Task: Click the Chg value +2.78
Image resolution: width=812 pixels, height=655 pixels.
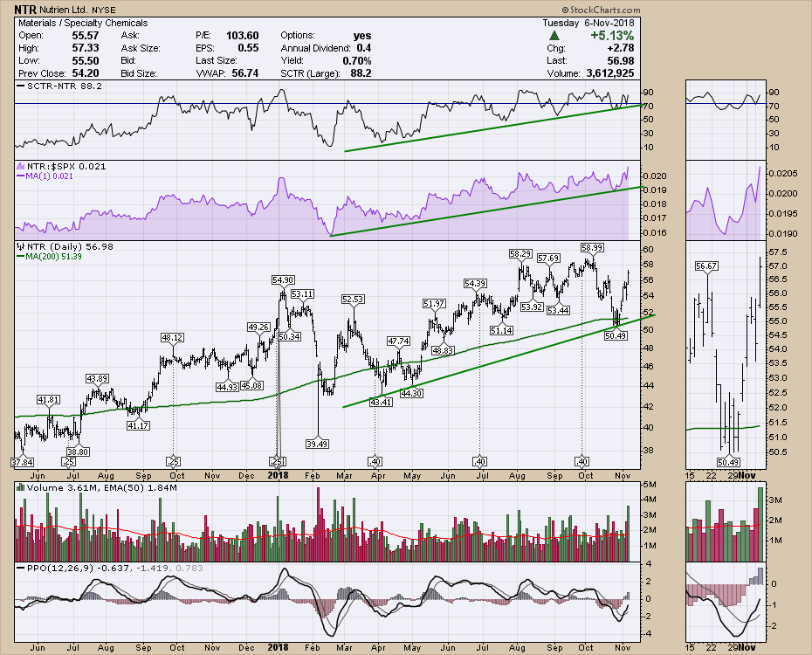Action: pyautogui.click(x=620, y=48)
